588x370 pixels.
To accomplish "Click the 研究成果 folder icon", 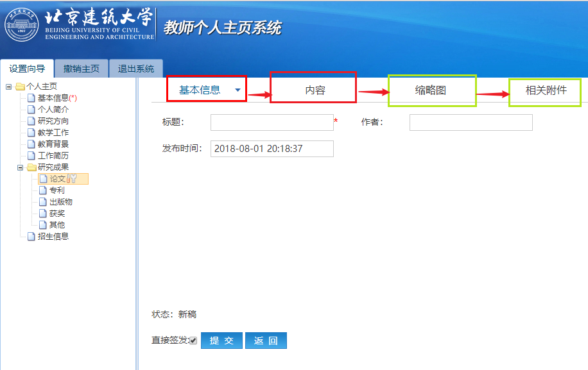I will click(31, 167).
